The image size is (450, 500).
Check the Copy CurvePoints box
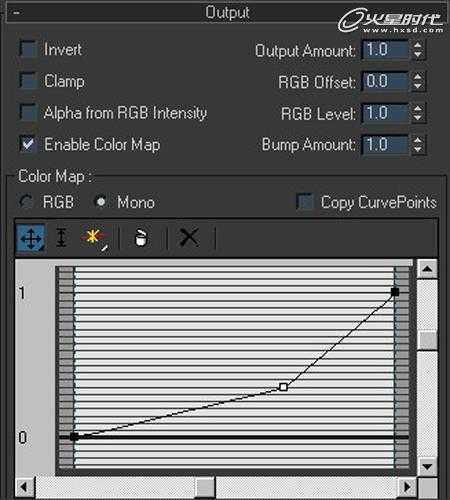point(305,202)
